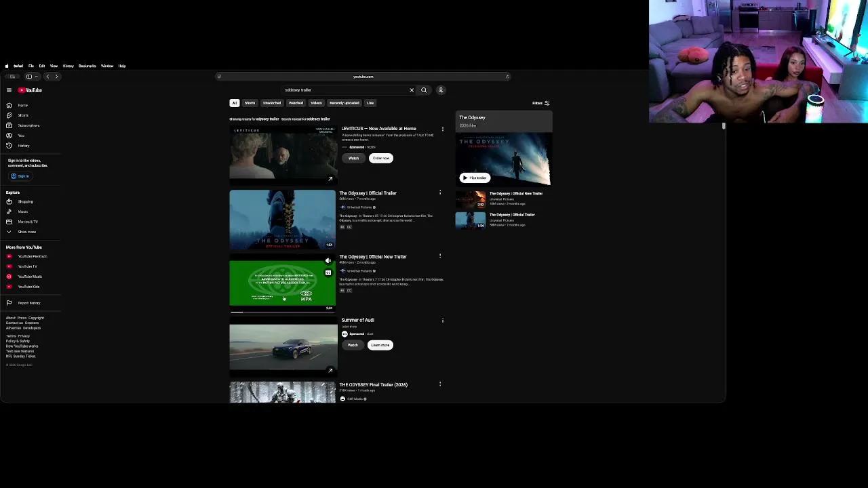
Task: Select the Shorts filter chip
Action: tap(250, 103)
